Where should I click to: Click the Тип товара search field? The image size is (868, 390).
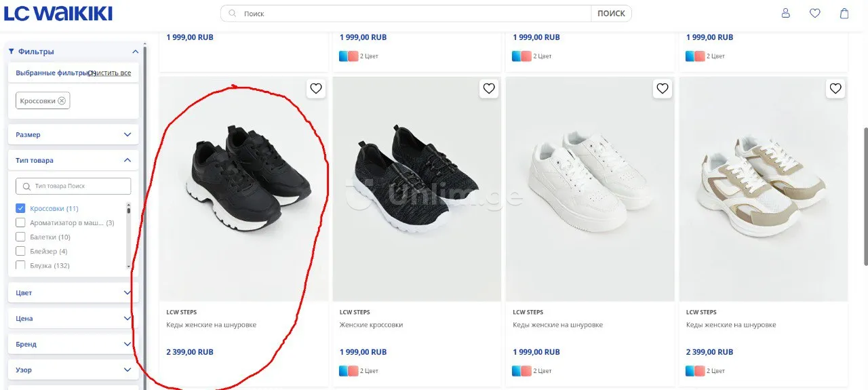coord(73,186)
